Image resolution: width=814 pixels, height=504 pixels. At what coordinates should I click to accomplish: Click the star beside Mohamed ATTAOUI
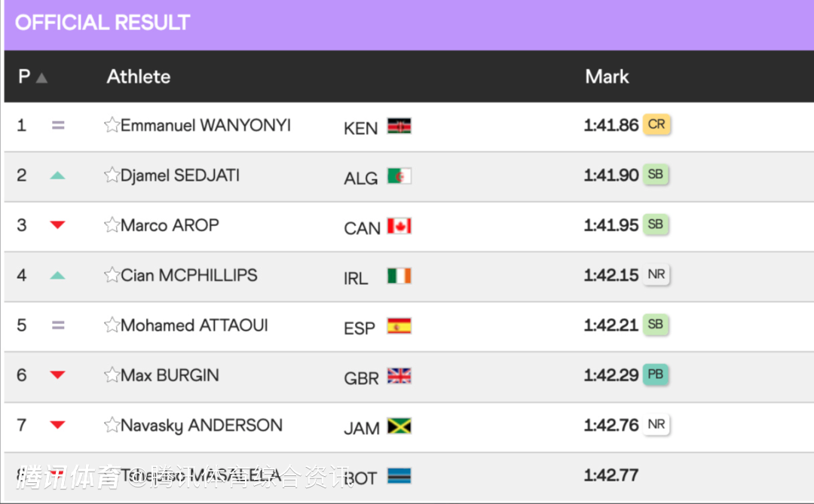click(x=112, y=325)
